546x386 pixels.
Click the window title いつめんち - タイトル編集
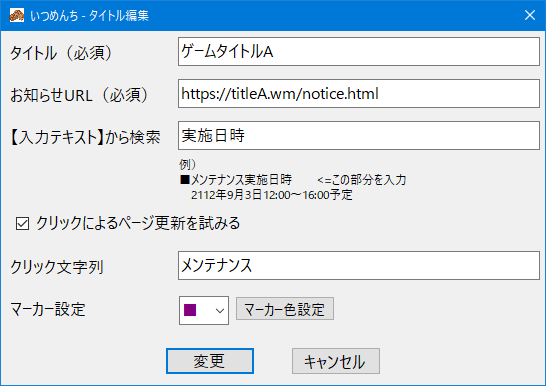(89, 16)
